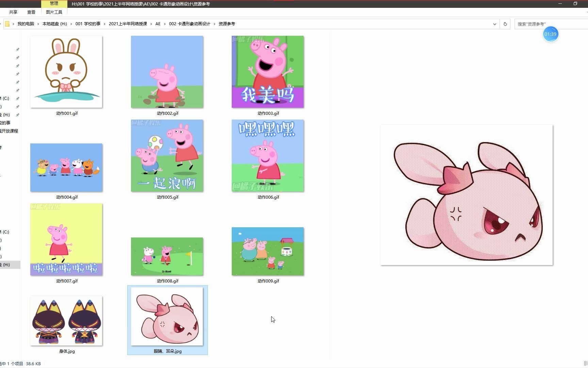Image resolution: width=588 pixels, height=368 pixels.
Task: Select the 动作004.gif thumbnail
Action: (66, 168)
